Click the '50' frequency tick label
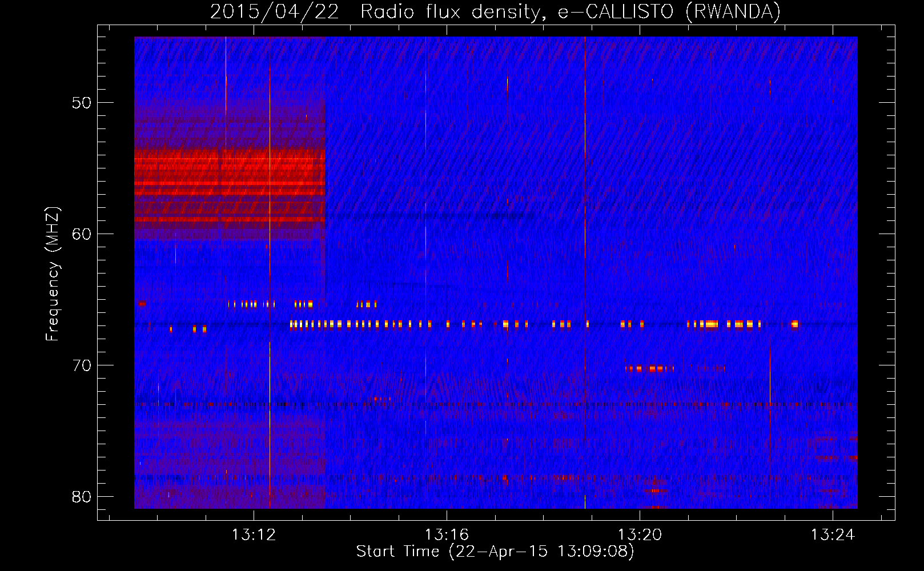Image resolution: width=924 pixels, height=571 pixels. coord(82,103)
